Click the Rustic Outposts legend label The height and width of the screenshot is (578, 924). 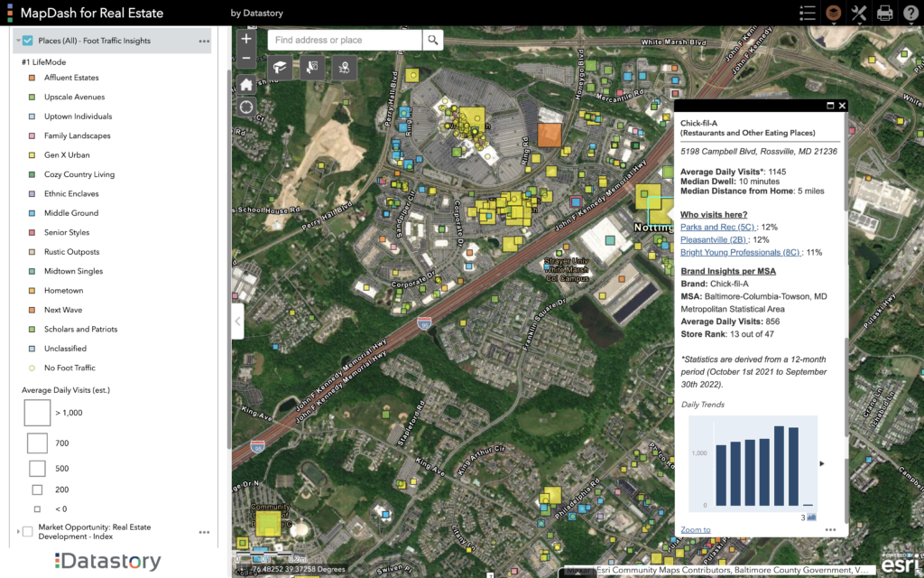click(72, 252)
